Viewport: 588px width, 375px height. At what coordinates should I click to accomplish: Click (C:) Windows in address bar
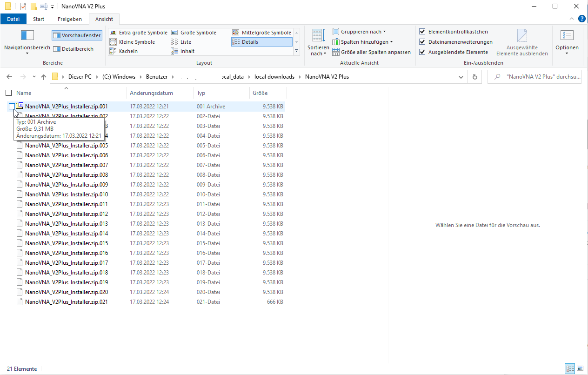(119, 77)
